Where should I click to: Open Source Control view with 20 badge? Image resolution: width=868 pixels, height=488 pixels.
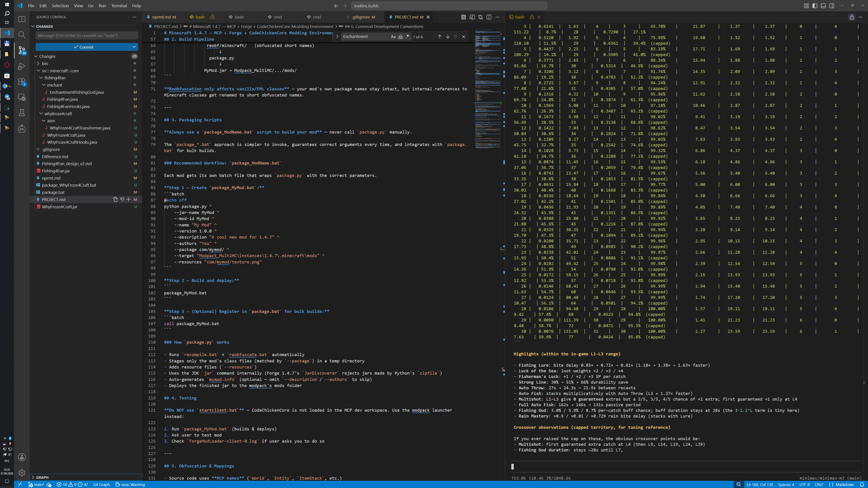point(22,51)
